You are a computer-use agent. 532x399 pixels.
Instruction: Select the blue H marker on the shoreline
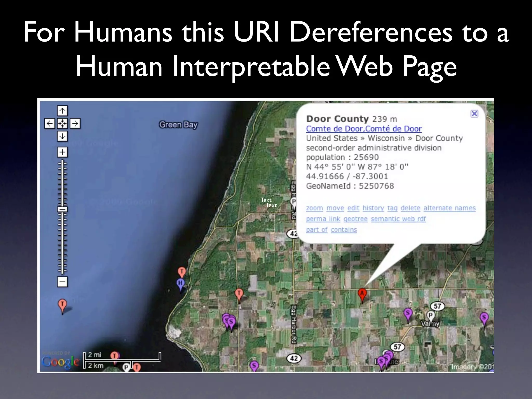coord(181,284)
